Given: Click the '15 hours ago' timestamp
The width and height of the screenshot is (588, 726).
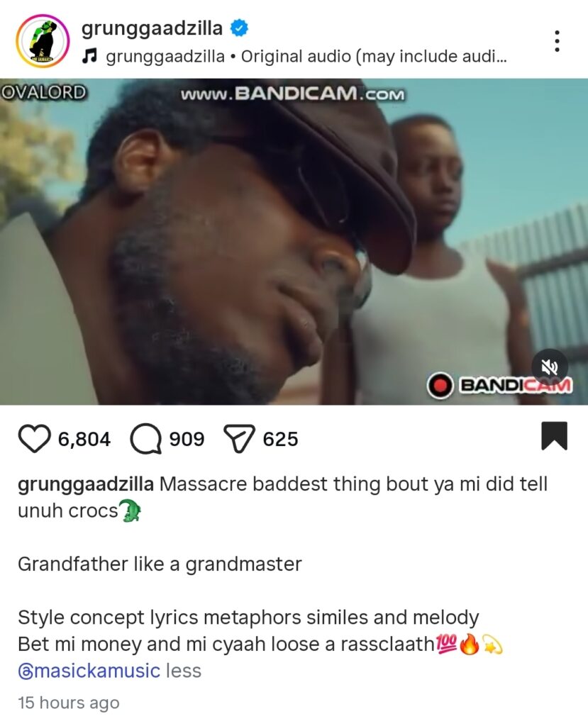Looking at the screenshot, I should 69,703.
